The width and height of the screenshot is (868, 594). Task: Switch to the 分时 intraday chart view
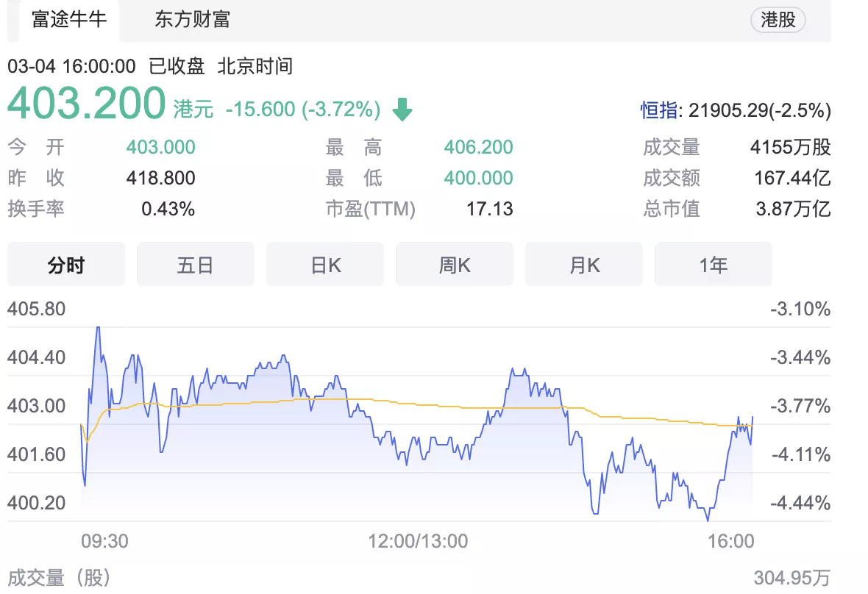[x=65, y=265]
